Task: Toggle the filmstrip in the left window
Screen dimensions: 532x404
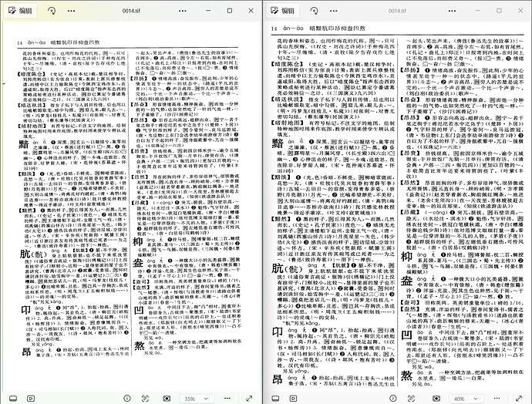Action: 13,399
